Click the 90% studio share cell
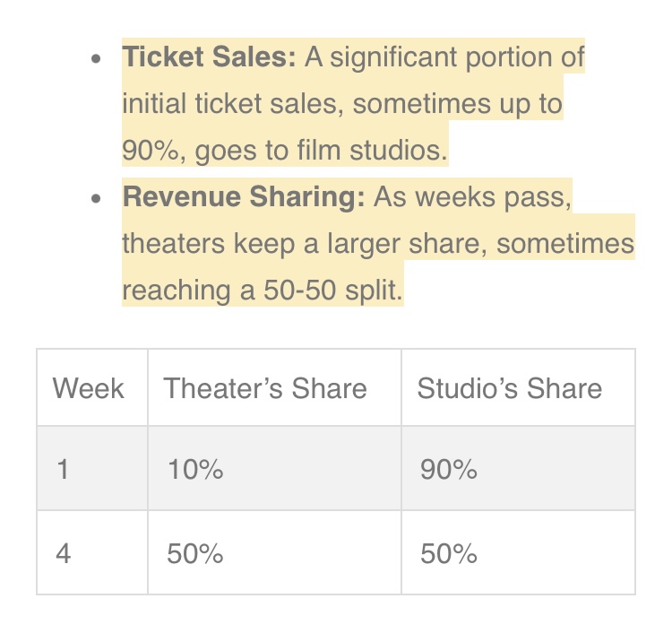The height and width of the screenshot is (642, 672). tap(448, 469)
